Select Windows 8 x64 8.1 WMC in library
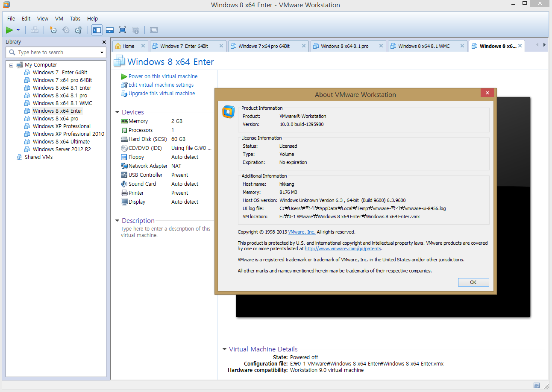 62,103
